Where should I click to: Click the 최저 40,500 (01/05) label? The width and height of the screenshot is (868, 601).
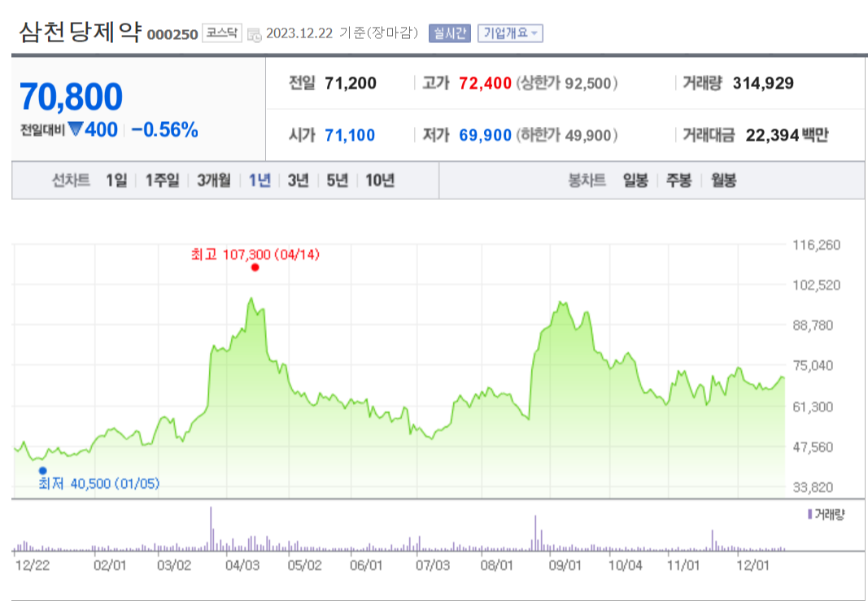point(98,484)
